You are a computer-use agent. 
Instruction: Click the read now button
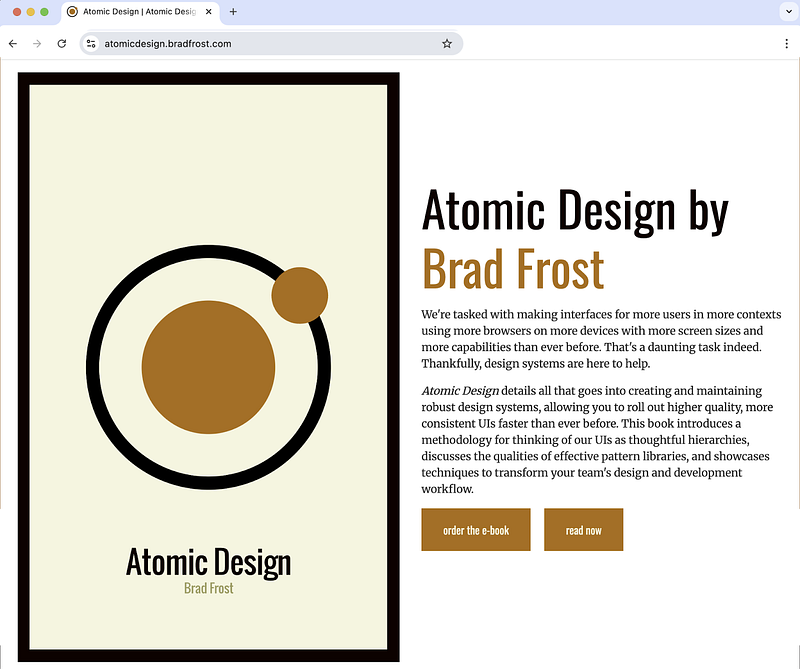point(584,530)
